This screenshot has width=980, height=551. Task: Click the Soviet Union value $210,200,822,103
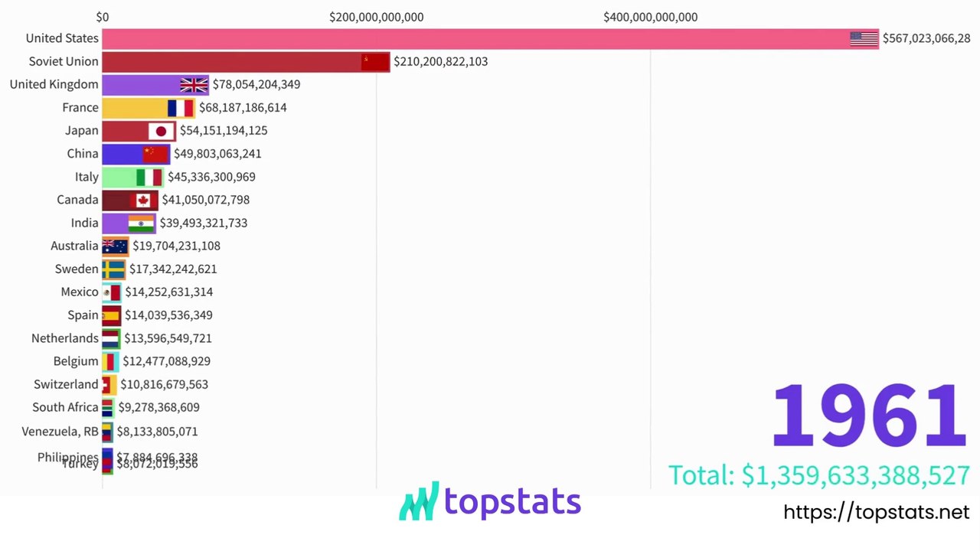coord(440,61)
